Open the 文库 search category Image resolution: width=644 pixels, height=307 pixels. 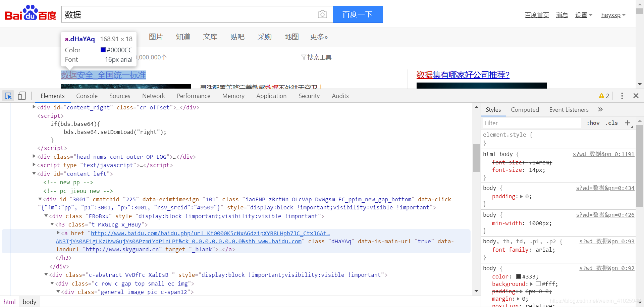210,37
